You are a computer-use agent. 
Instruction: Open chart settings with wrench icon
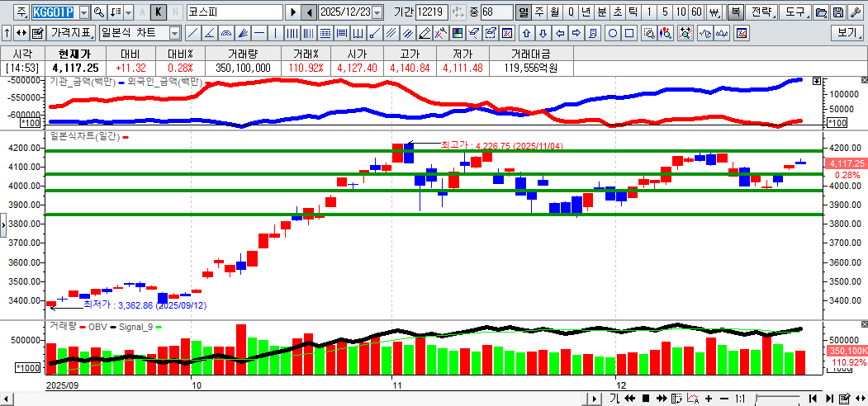point(856,12)
